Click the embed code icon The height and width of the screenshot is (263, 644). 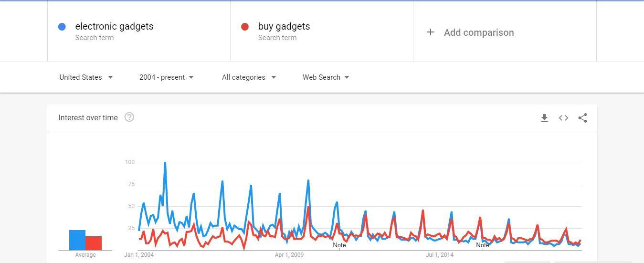[x=563, y=118]
